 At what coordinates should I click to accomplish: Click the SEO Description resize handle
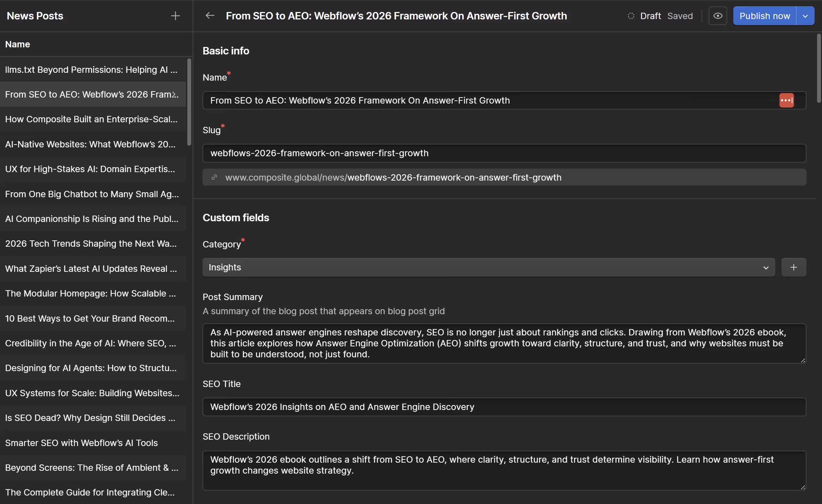803,487
